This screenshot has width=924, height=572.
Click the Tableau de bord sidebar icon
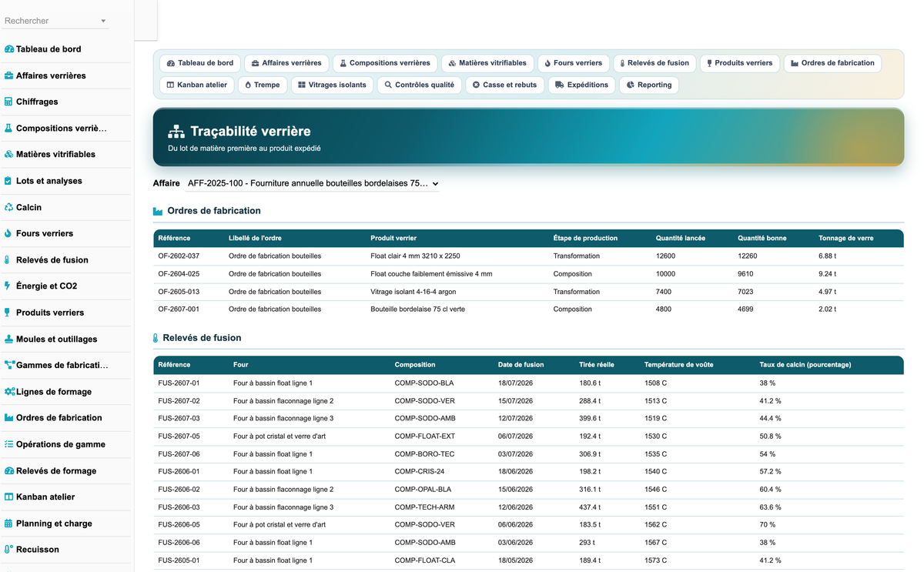(x=9, y=49)
